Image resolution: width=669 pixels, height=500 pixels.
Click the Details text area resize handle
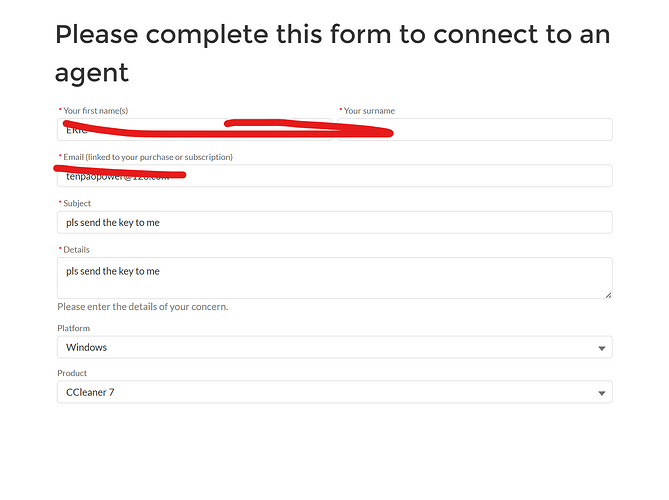(607, 294)
